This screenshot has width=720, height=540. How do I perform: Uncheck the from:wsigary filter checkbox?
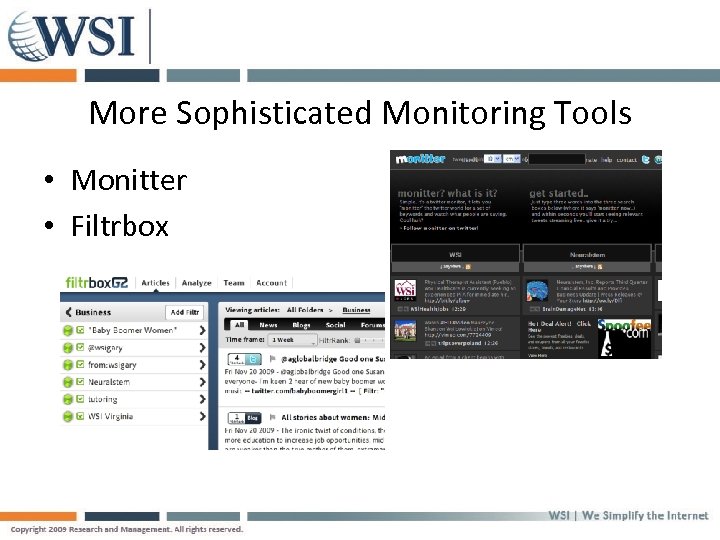point(80,364)
